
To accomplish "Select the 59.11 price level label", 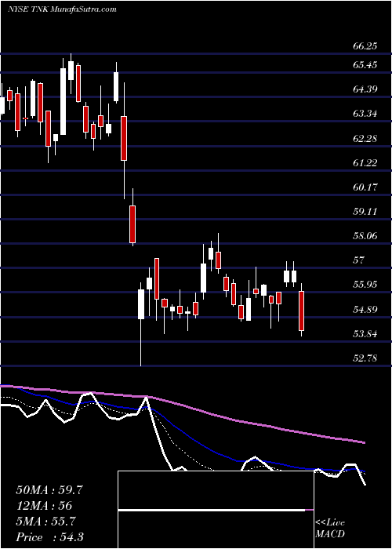I will click(365, 212).
